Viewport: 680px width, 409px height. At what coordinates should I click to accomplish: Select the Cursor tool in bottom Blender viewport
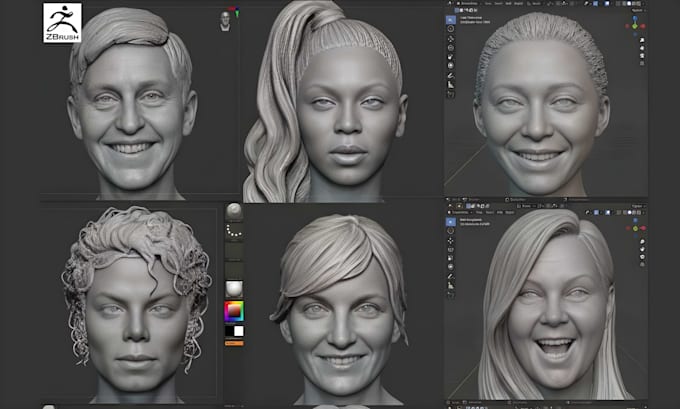coord(451,231)
